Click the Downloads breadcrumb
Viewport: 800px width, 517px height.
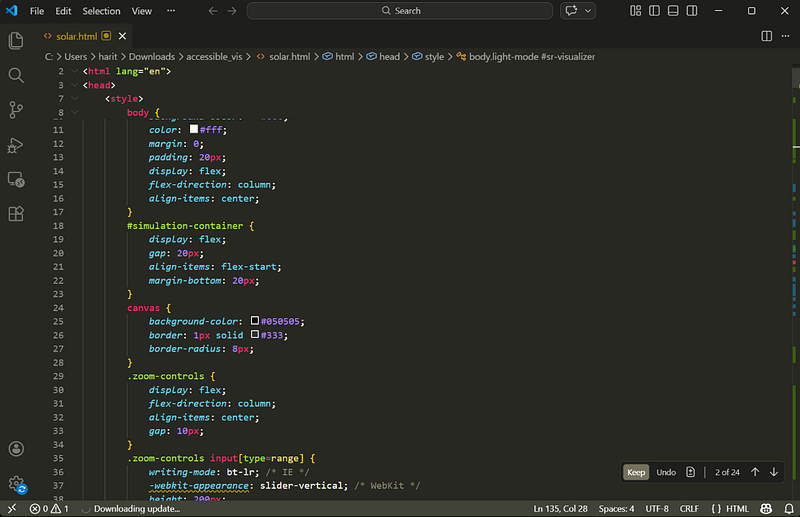pos(152,57)
